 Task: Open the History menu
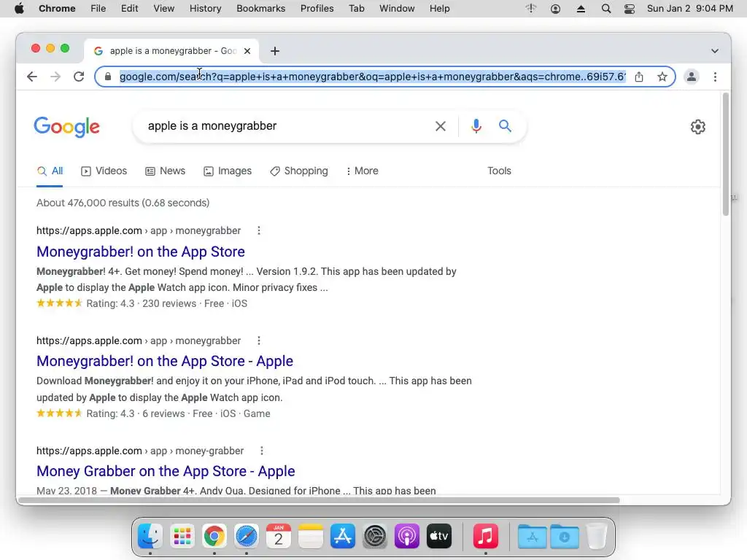pyautogui.click(x=205, y=9)
